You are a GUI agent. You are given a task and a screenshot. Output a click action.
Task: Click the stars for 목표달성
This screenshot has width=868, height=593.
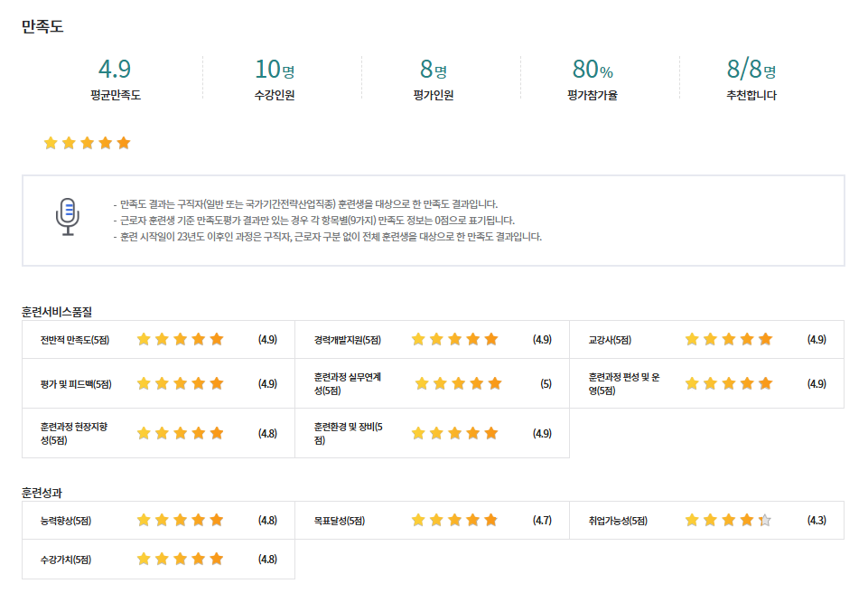click(x=454, y=521)
